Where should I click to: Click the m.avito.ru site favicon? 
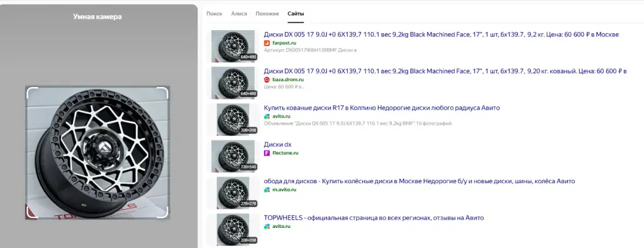point(267,189)
